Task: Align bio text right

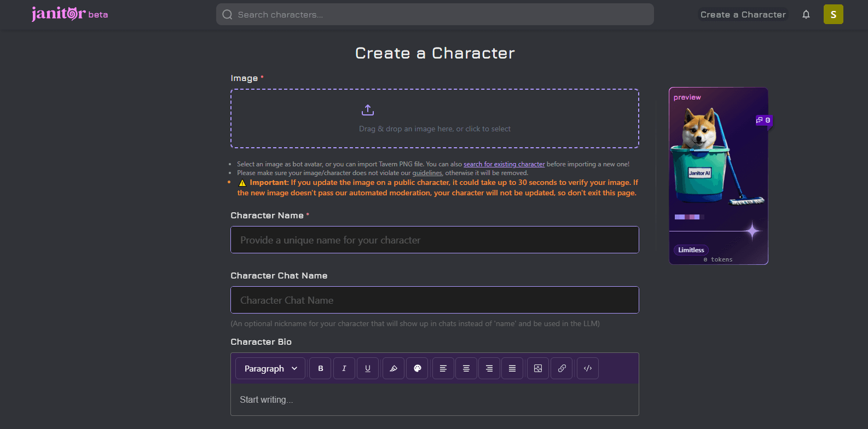Action: [489, 368]
